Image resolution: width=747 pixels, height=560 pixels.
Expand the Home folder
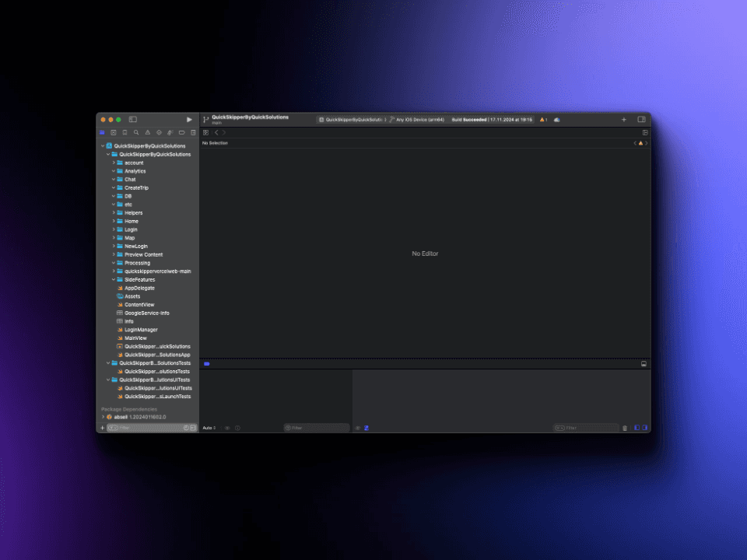pos(114,222)
